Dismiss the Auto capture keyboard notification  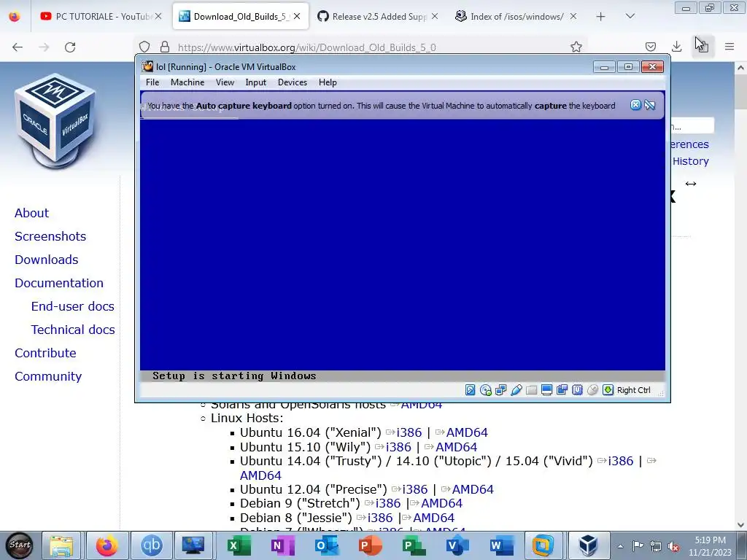pos(635,105)
